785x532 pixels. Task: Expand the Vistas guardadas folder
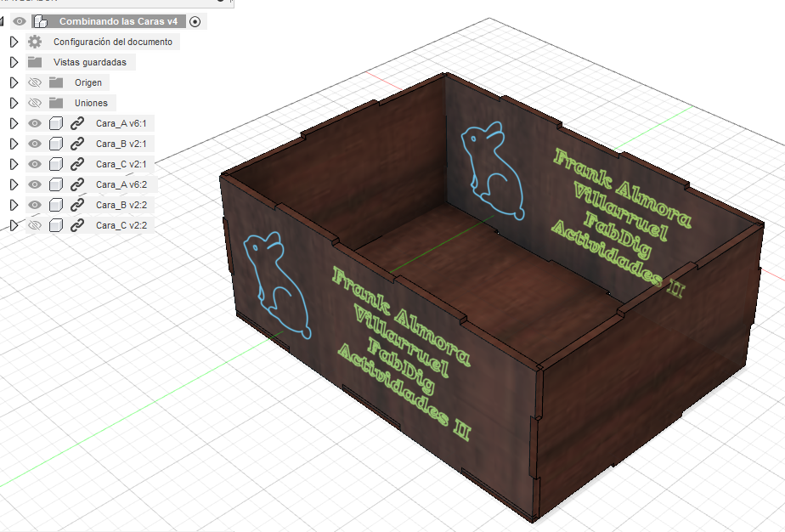(x=14, y=62)
